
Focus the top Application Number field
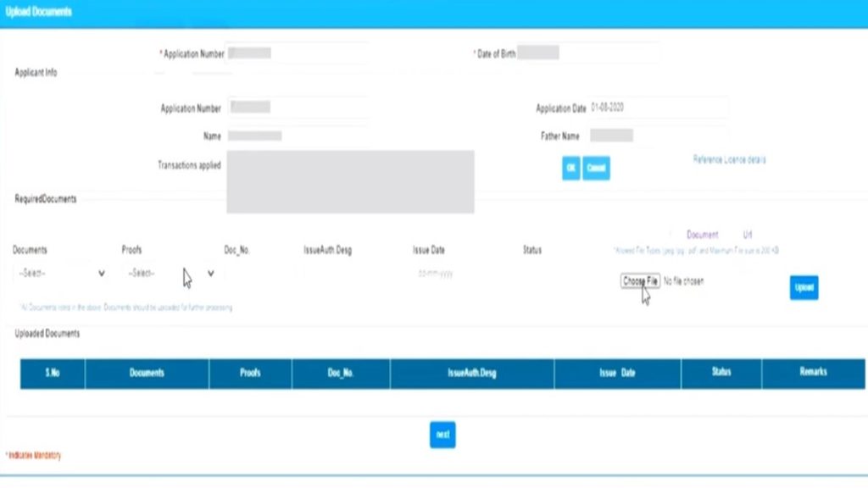297,53
